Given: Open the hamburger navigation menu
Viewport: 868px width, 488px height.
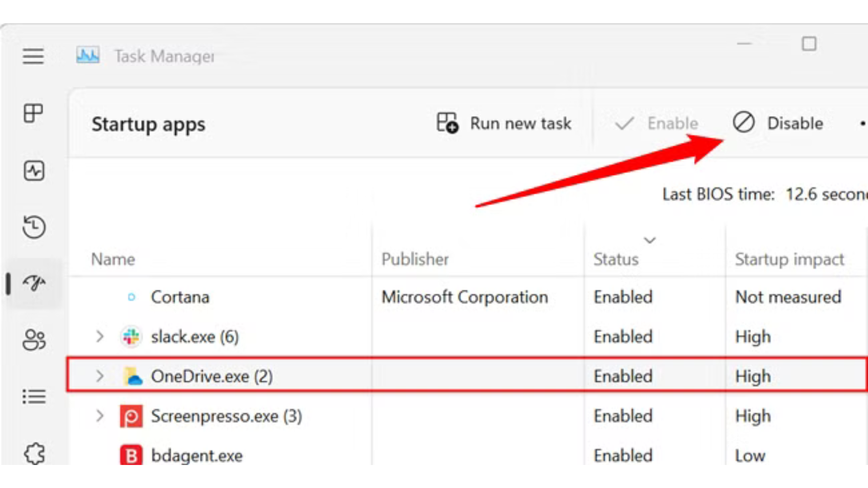Looking at the screenshot, I should pos(33,56).
